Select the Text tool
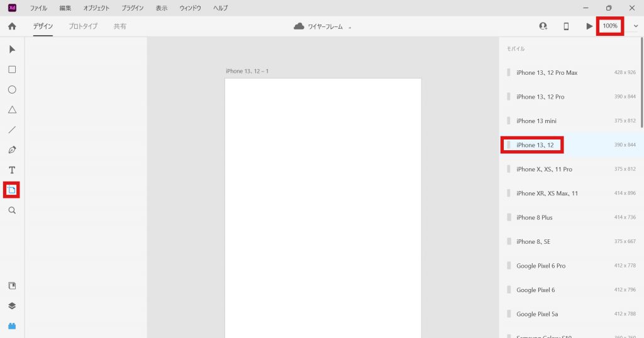This screenshot has width=644, height=338. click(x=12, y=170)
